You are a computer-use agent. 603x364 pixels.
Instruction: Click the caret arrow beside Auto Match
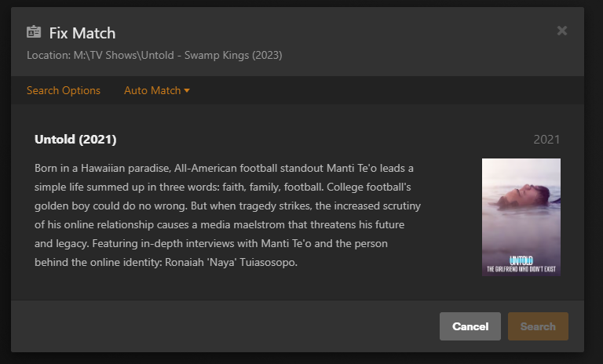tap(187, 91)
